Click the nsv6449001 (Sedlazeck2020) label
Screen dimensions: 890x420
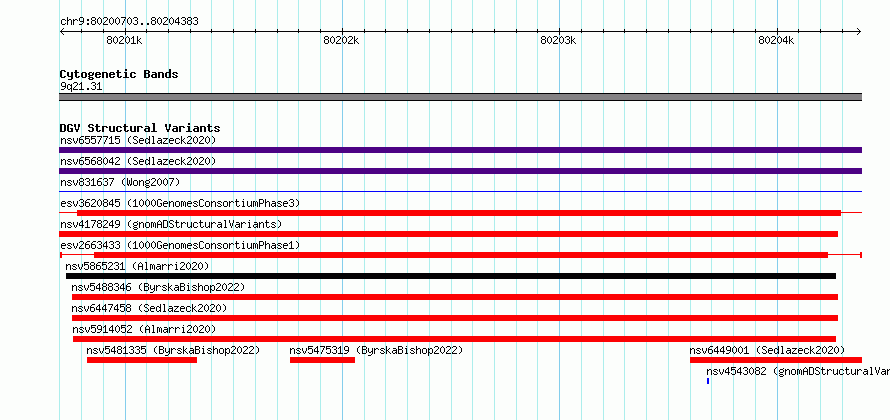click(x=767, y=350)
